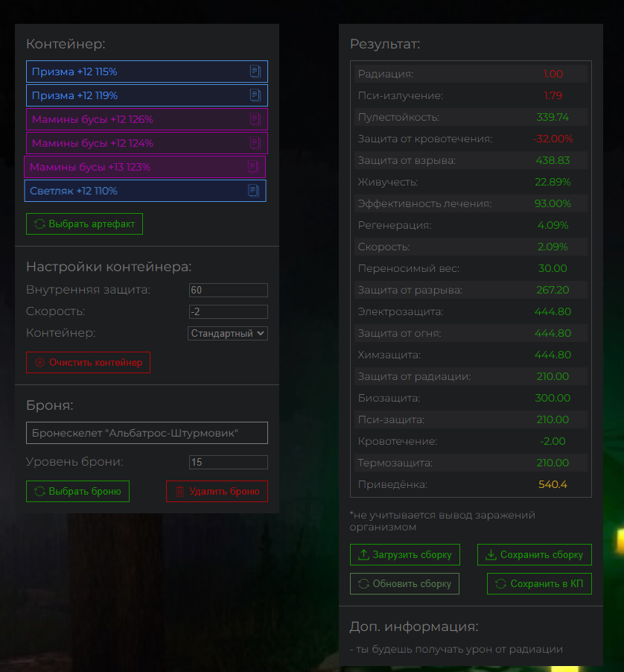
Task: Click the Настройки контейнера: heading
Action: coord(109,267)
